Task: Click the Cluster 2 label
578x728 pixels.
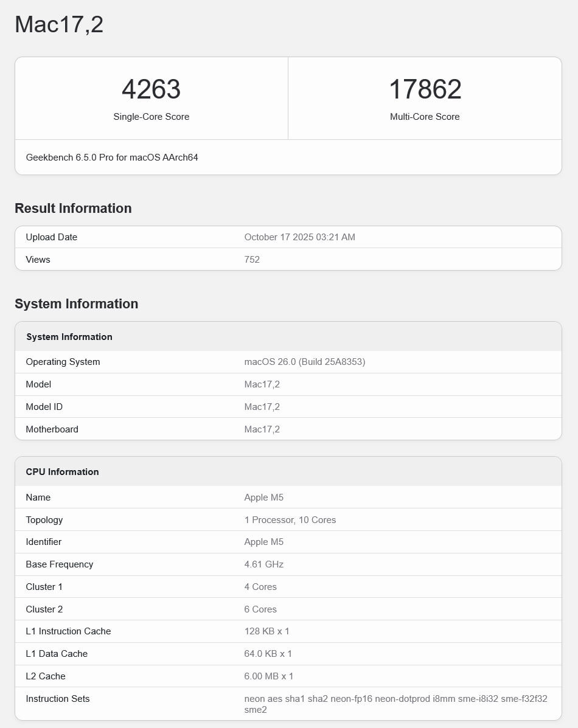Action: point(44,609)
